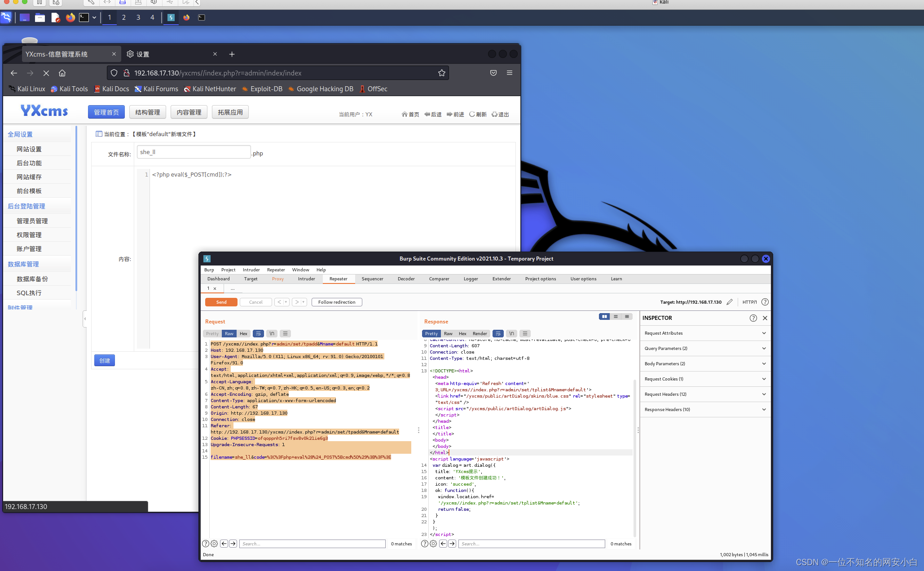Collapse the YXcms sidebar with the handle arrow

[x=85, y=319]
